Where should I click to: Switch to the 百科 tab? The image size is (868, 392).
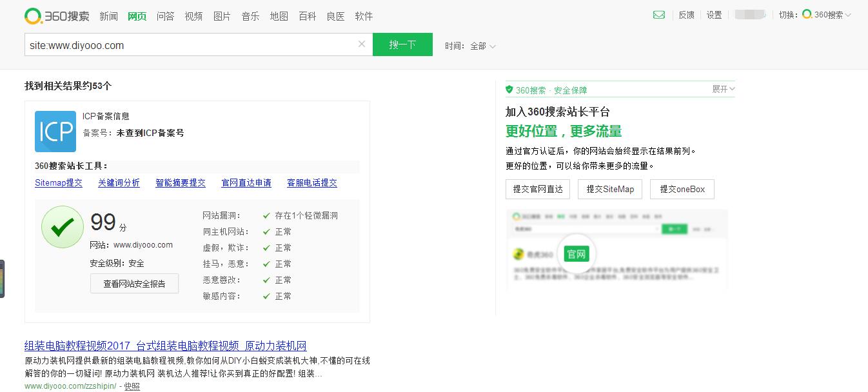click(307, 16)
